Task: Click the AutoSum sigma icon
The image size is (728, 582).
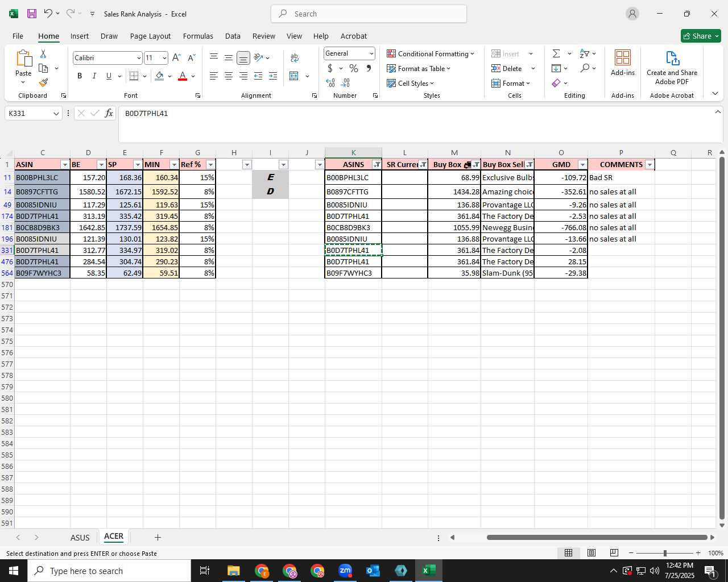Action: [556, 53]
